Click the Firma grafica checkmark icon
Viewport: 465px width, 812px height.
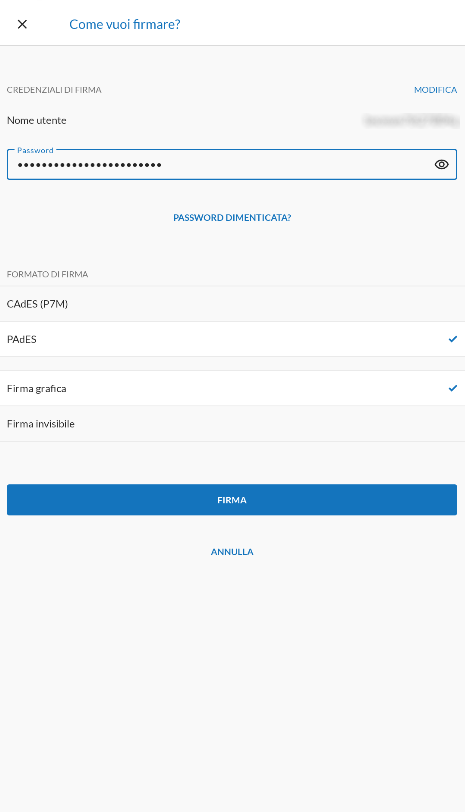[x=453, y=388]
